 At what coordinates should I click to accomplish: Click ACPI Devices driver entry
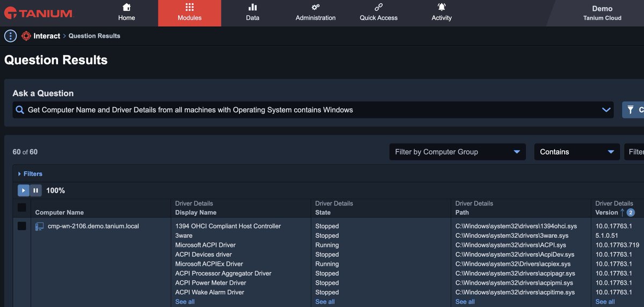(x=204, y=254)
